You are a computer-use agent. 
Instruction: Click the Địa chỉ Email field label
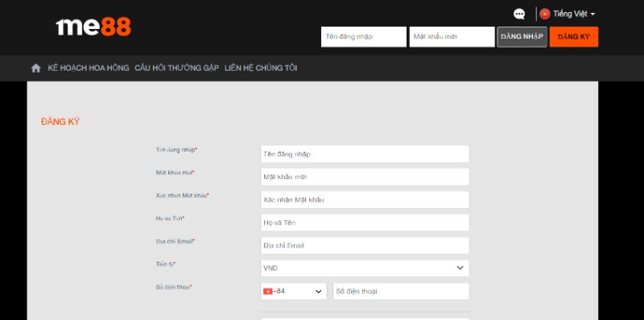point(175,242)
